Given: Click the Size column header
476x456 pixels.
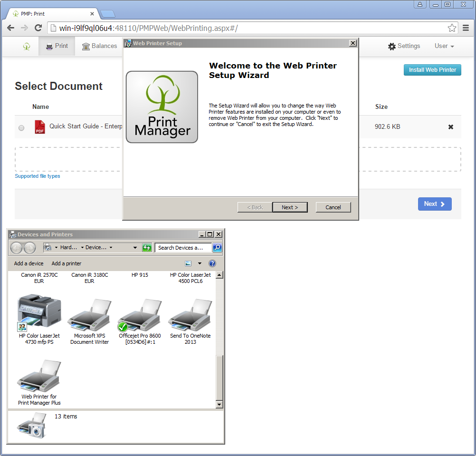Looking at the screenshot, I should 381,107.
